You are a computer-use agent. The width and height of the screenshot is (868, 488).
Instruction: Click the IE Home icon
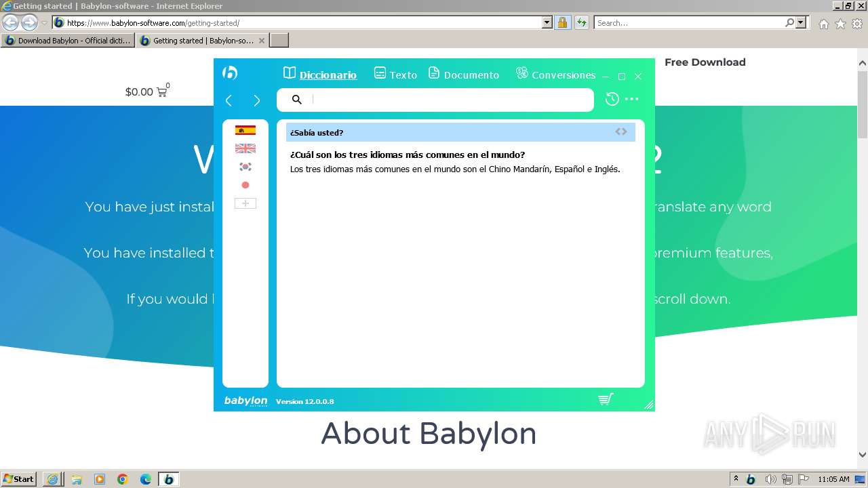tap(823, 24)
